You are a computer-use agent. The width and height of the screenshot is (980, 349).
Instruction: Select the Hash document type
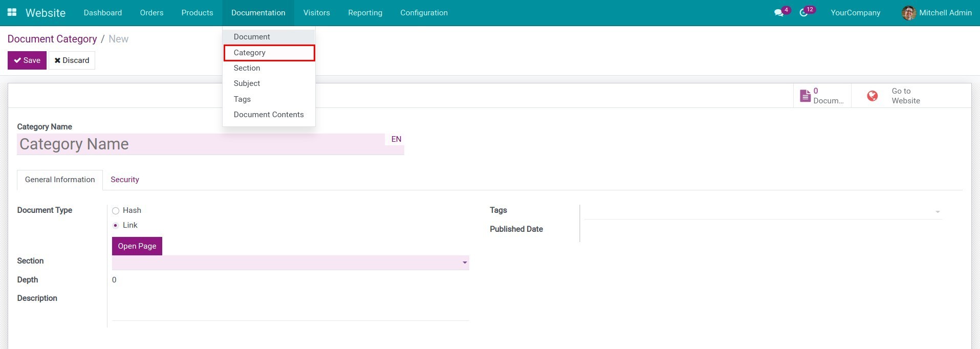click(116, 211)
